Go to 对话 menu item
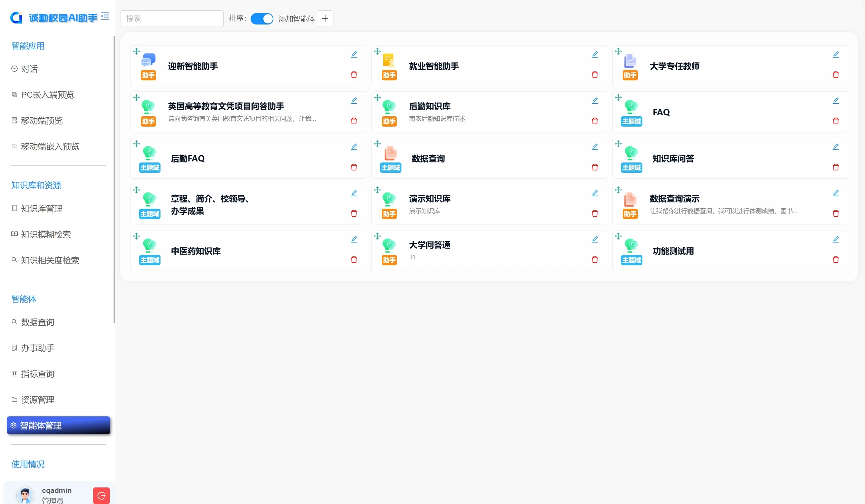This screenshot has width=865, height=504. (29, 69)
